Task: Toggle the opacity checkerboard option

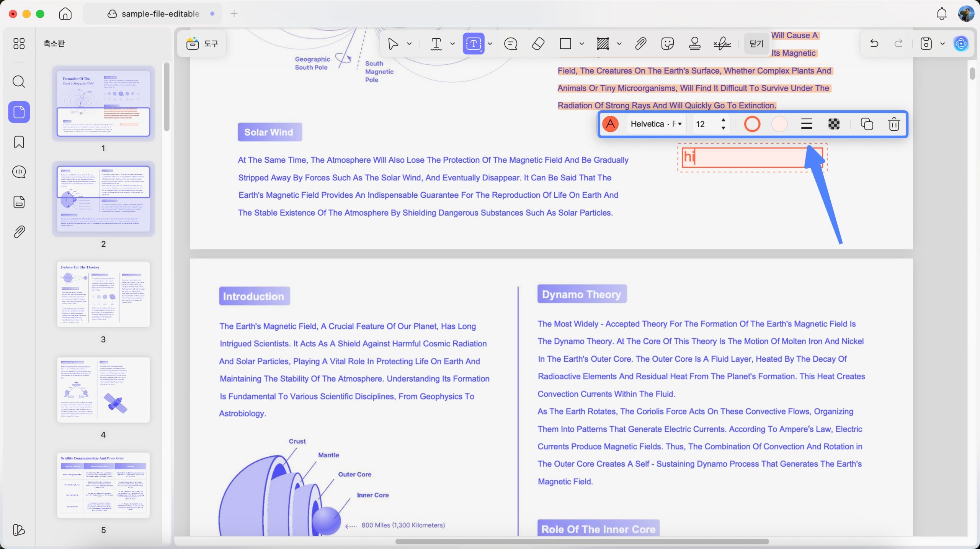Action: click(834, 124)
